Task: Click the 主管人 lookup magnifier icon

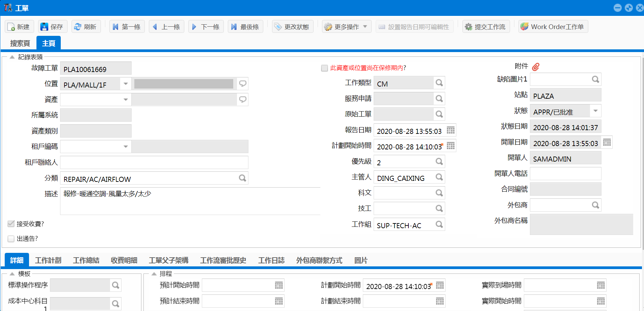Action: pyautogui.click(x=439, y=177)
